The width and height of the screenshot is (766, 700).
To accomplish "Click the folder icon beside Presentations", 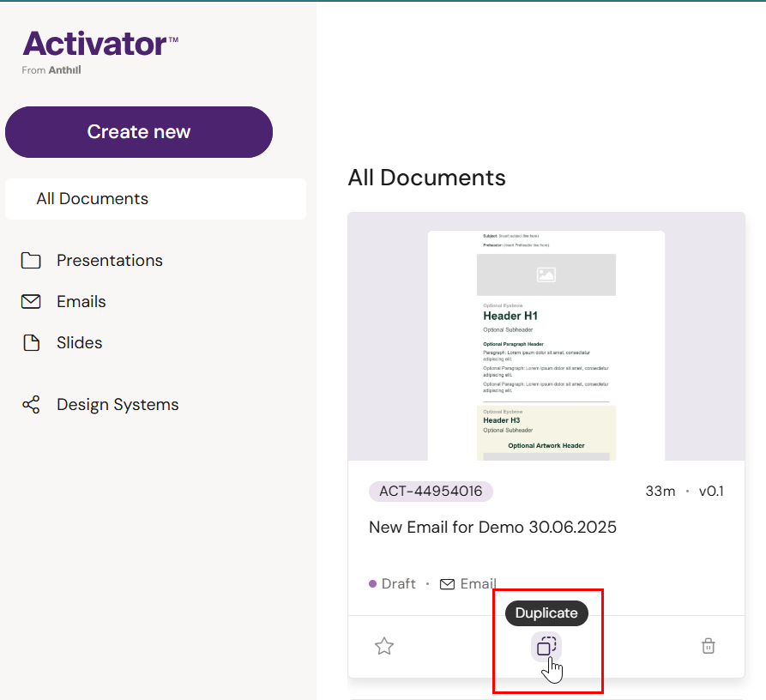I will pyautogui.click(x=31, y=261).
